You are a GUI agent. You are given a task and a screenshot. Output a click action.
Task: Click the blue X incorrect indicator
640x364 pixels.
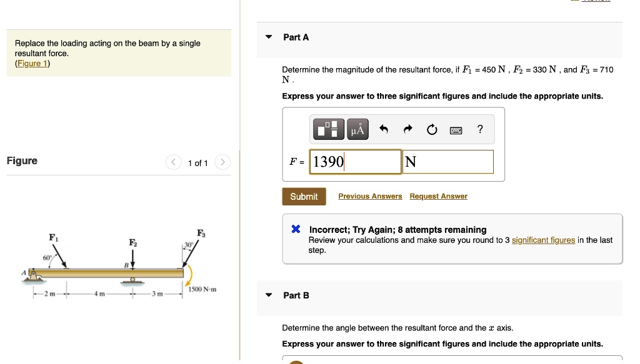(x=295, y=229)
